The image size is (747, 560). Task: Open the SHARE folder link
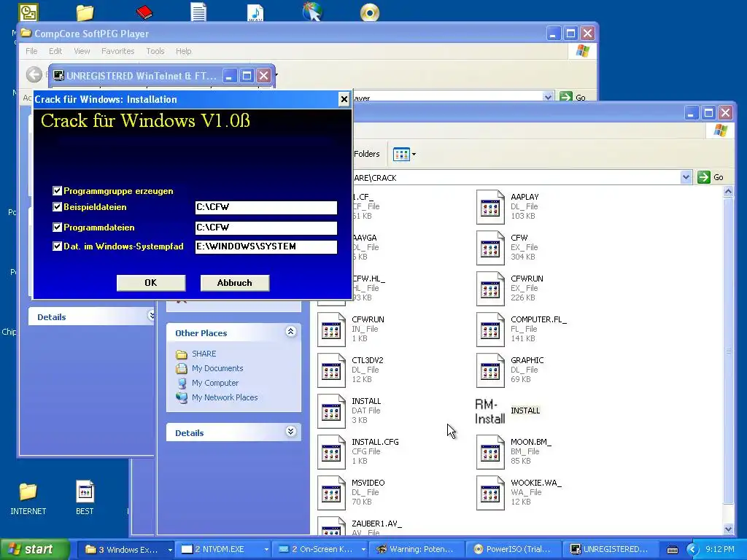pyautogui.click(x=204, y=354)
